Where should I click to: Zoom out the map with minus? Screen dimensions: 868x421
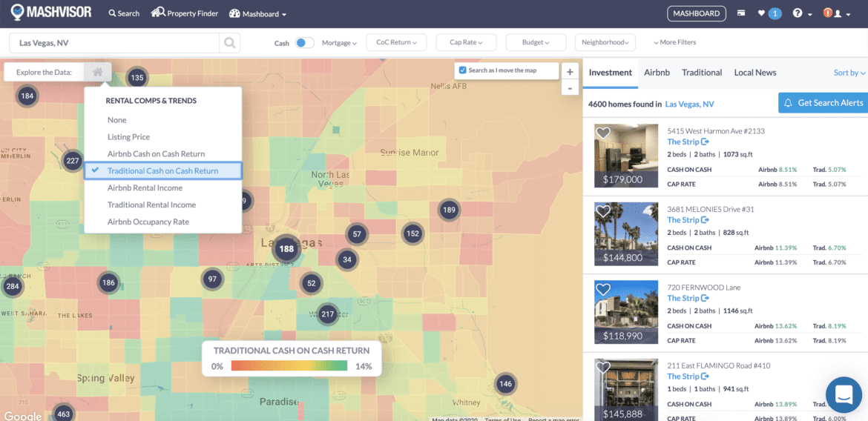(x=571, y=88)
